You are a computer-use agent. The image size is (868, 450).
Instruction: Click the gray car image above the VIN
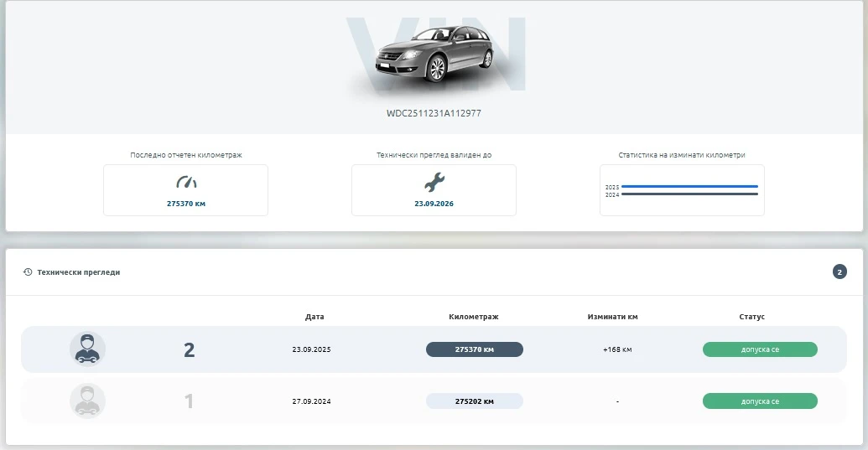[435, 54]
